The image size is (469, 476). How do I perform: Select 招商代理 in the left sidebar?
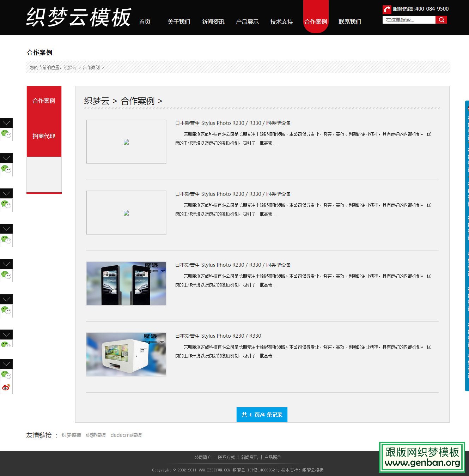[44, 136]
